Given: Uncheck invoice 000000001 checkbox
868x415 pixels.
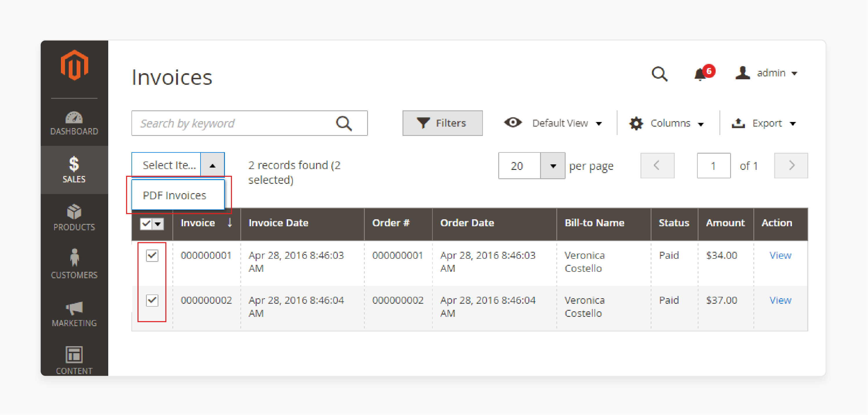Looking at the screenshot, I should [x=152, y=255].
